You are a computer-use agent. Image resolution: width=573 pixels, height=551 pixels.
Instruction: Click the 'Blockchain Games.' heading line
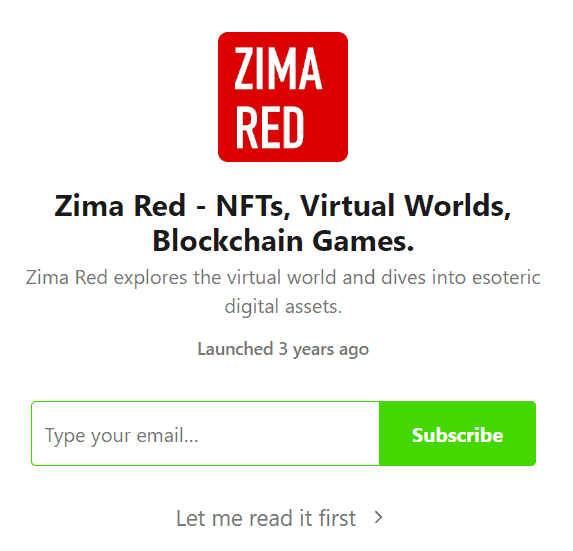point(283,241)
